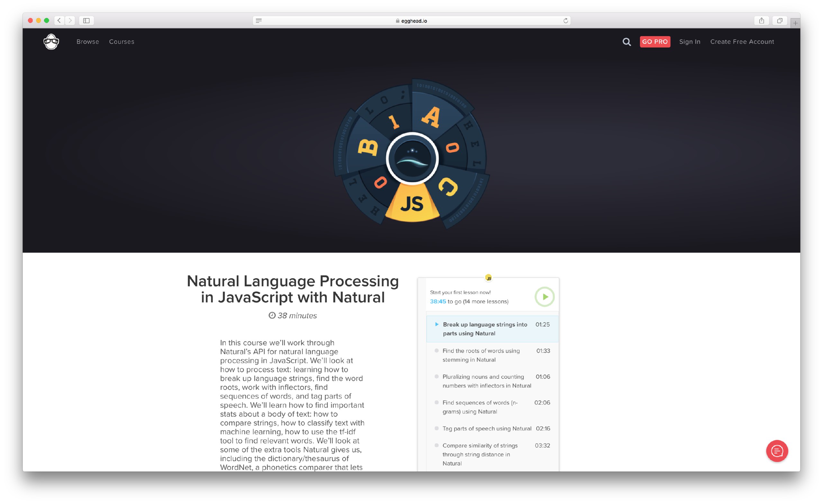Open lesson Compare similarity of strings
The width and height of the screenshot is (823, 504).
click(x=492, y=454)
